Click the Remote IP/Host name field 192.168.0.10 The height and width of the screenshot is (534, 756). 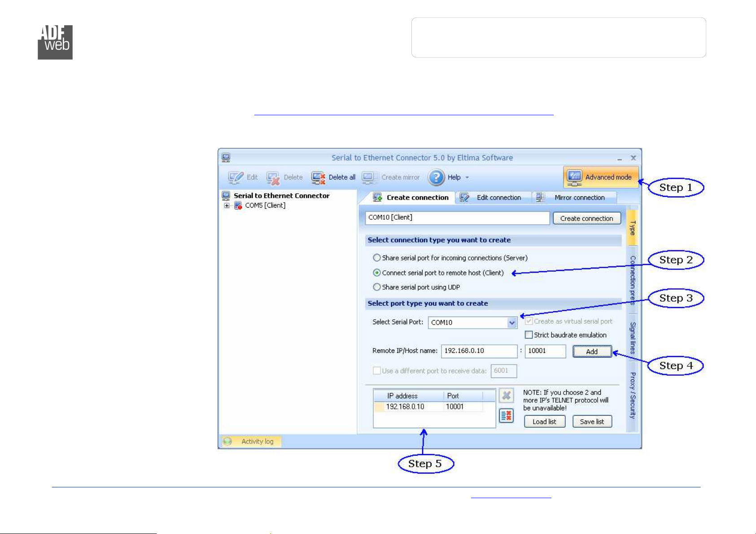479,351
